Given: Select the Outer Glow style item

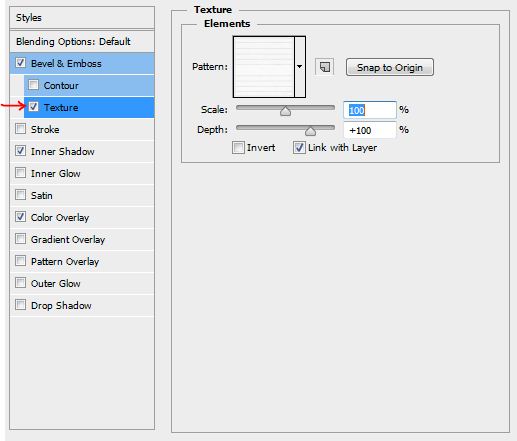Looking at the screenshot, I should click(x=82, y=283).
